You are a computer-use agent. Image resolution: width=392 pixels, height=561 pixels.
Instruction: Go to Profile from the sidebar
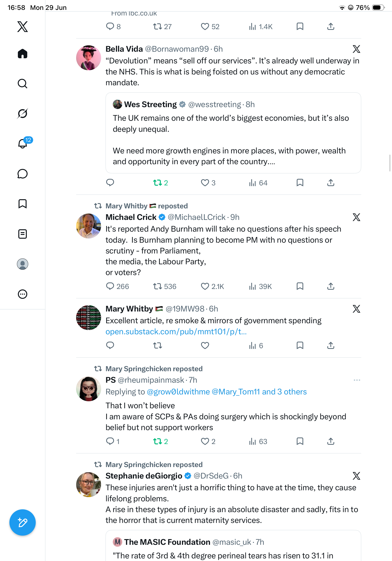pyautogui.click(x=23, y=264)
